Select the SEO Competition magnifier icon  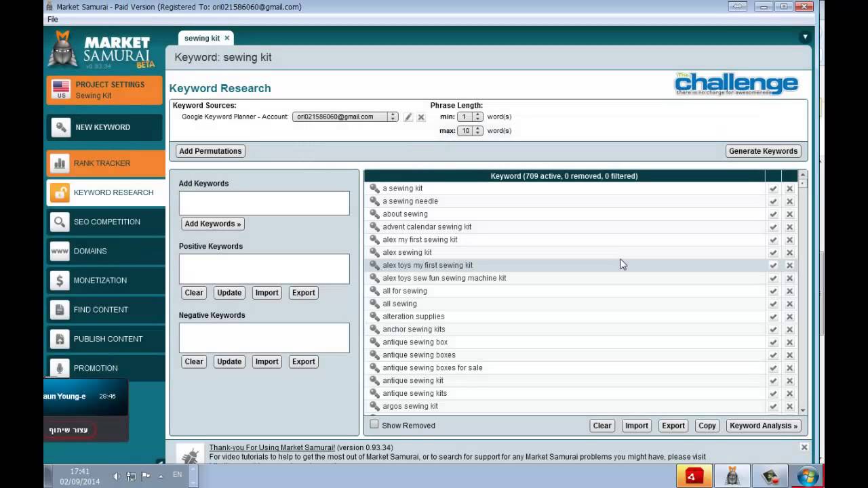60,222
